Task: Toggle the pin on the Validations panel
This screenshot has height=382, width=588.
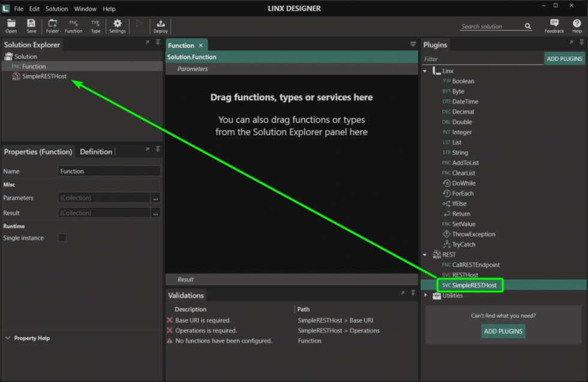Action: (413, 293)
